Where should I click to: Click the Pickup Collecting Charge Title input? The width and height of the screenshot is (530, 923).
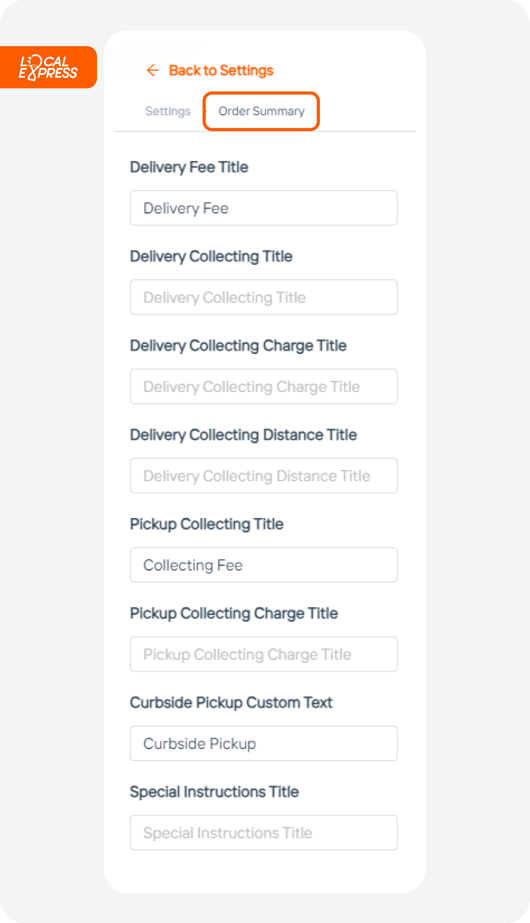[x=264, y=654]
